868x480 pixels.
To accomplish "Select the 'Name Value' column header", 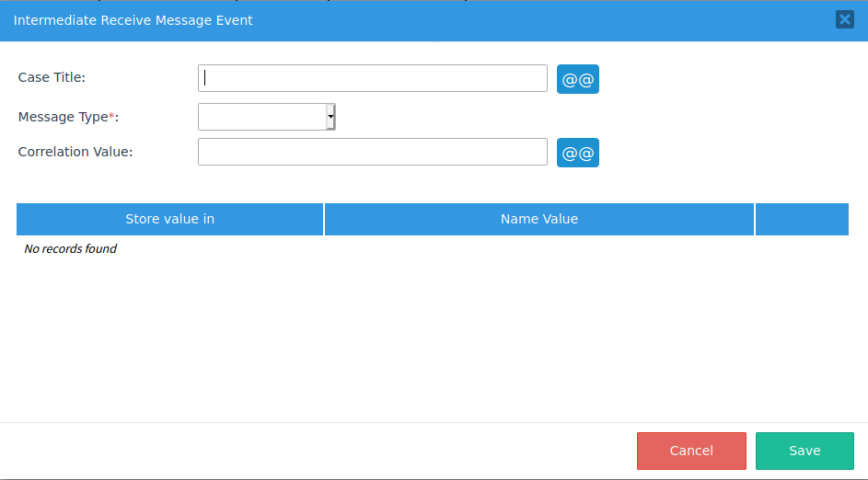I will point(539,219).
